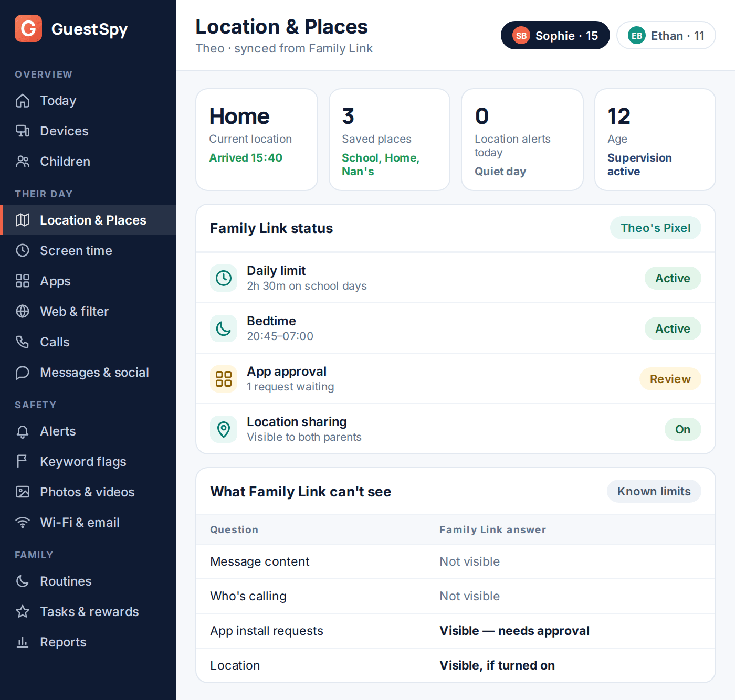Viewport: 735px width, 700px height.
Task: Click the Routines moon icon
Action: click(23, 581)
